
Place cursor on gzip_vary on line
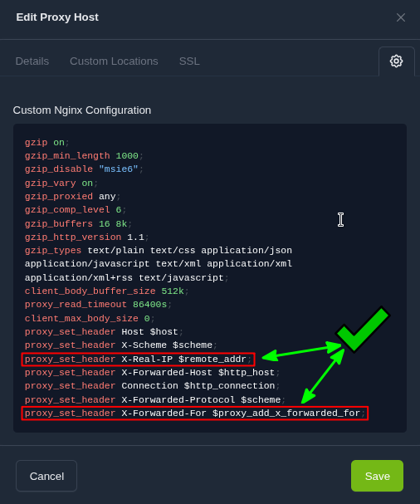61,183
